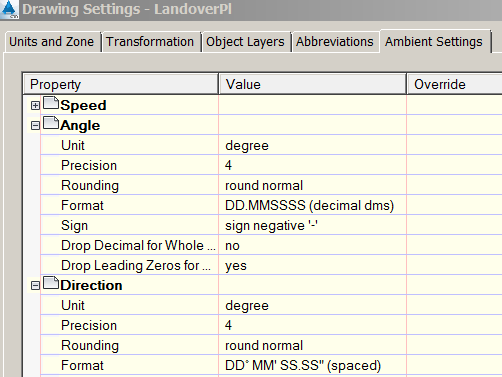Select the Ambient Settings tab
The height and width of the screenshot is (377, 502).
(434, 42)
